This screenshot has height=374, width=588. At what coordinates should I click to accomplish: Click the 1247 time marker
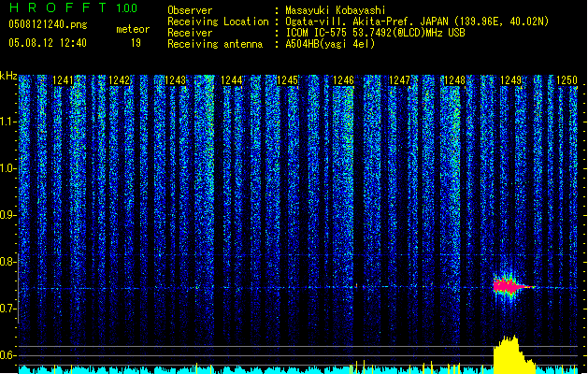(x=399, y=80)
